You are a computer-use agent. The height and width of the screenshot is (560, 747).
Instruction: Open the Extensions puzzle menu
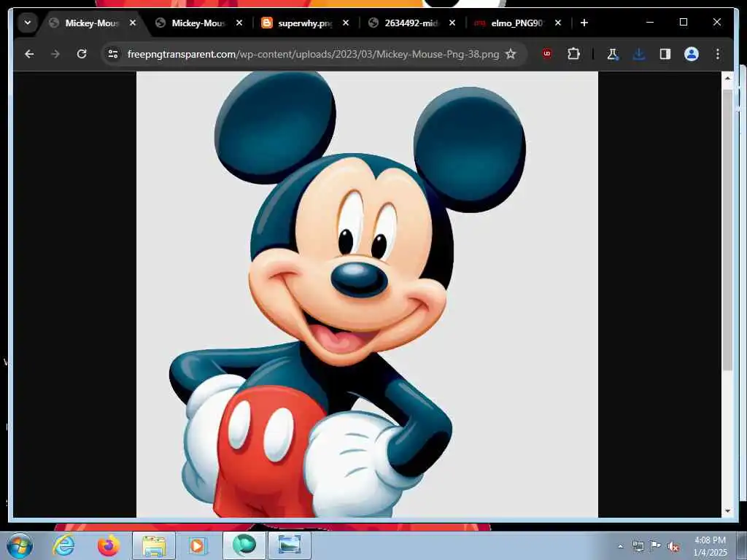coord(573,54)
